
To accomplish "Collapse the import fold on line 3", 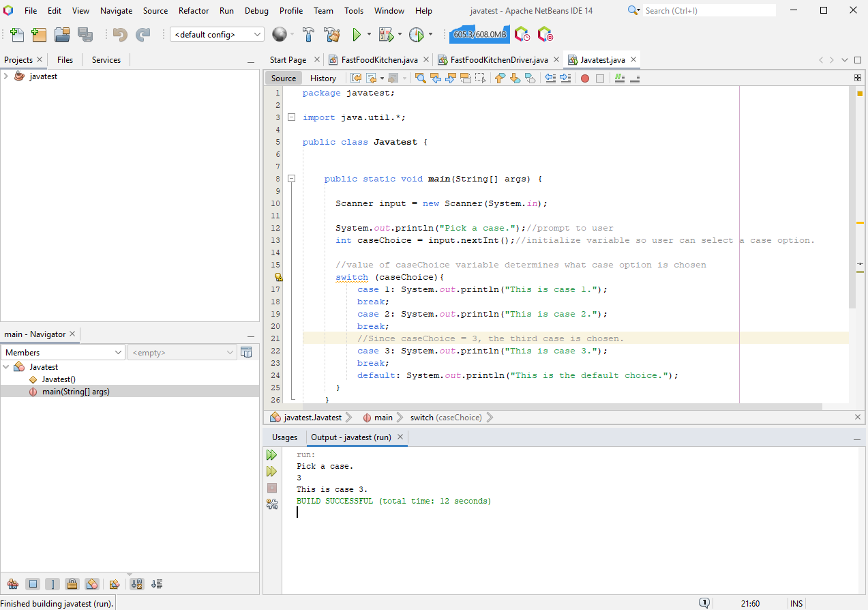I will pyautogui.click(x=291, y=117).
